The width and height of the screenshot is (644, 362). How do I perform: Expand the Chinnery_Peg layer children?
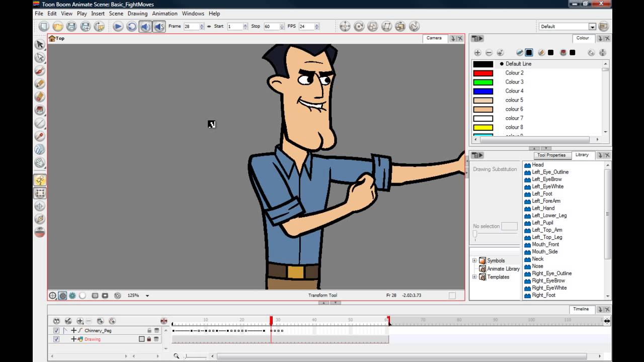[73, 330]
